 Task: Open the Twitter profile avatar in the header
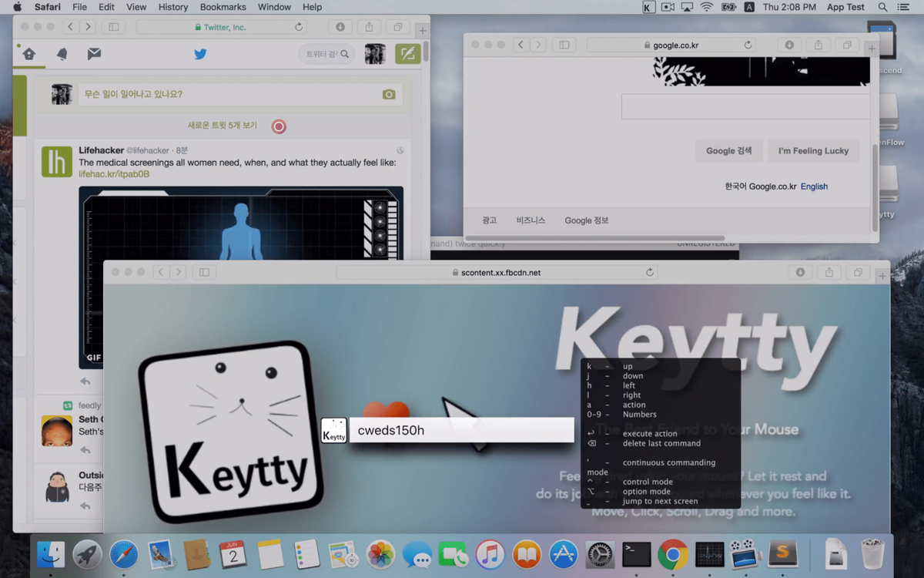tap(375, 54)
